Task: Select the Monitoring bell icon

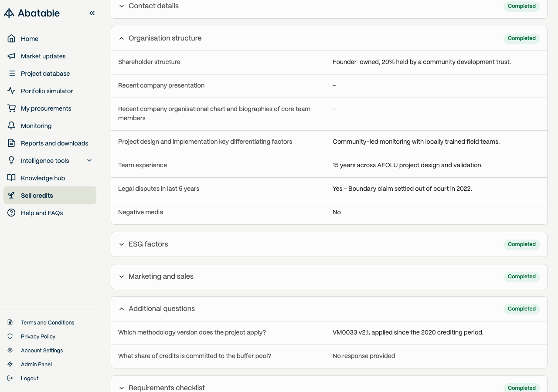Action: pos(11,126)
